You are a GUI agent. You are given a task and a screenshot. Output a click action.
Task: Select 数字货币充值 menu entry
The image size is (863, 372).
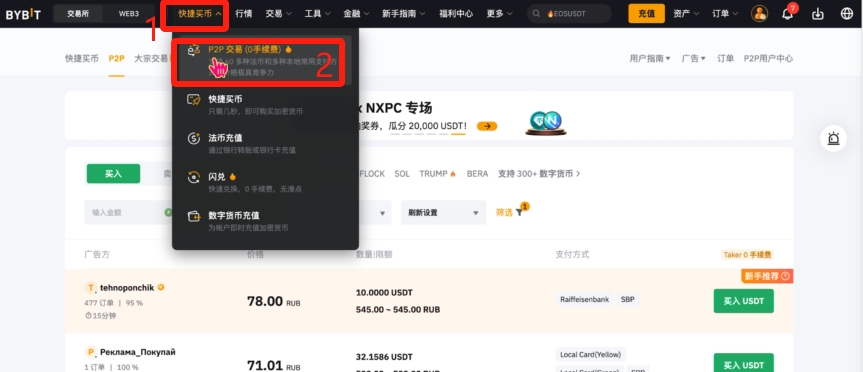tap(265, 221)
